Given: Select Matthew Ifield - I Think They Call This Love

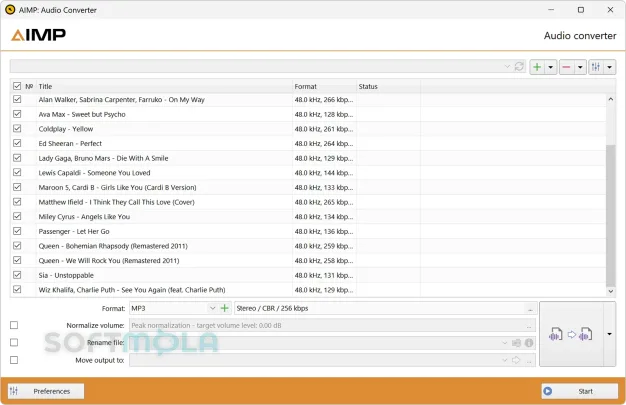Looking at the screenshot, I should click(308, 202).
